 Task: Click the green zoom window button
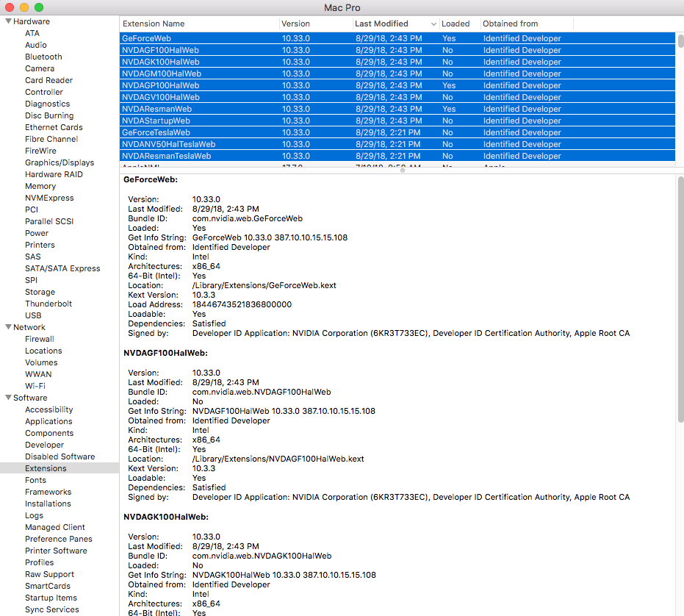[39, 7]
